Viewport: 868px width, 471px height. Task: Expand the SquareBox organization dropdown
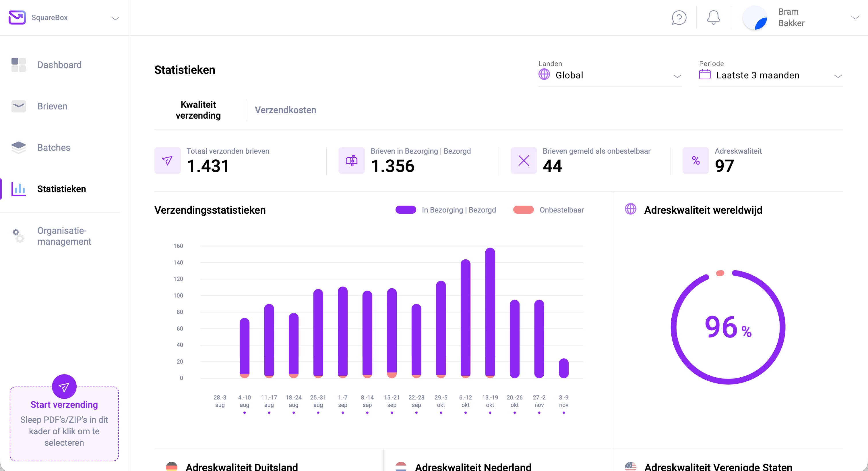click(115, 18)
